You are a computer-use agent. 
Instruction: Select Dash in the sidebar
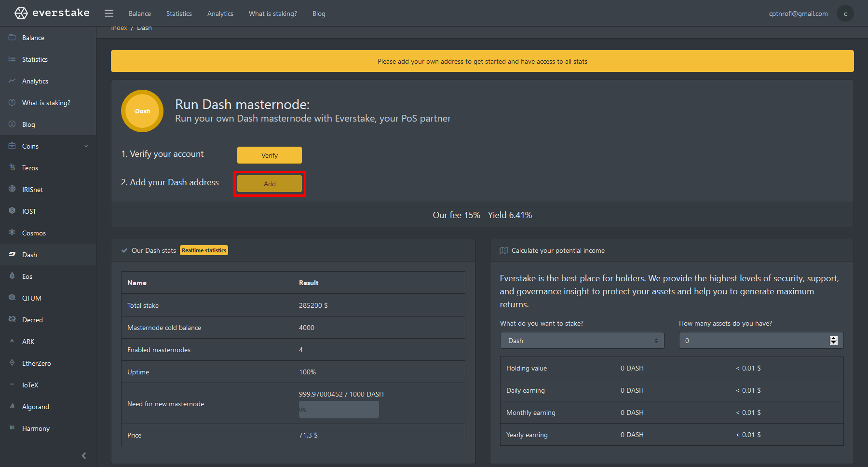click(x=48, y=255)
